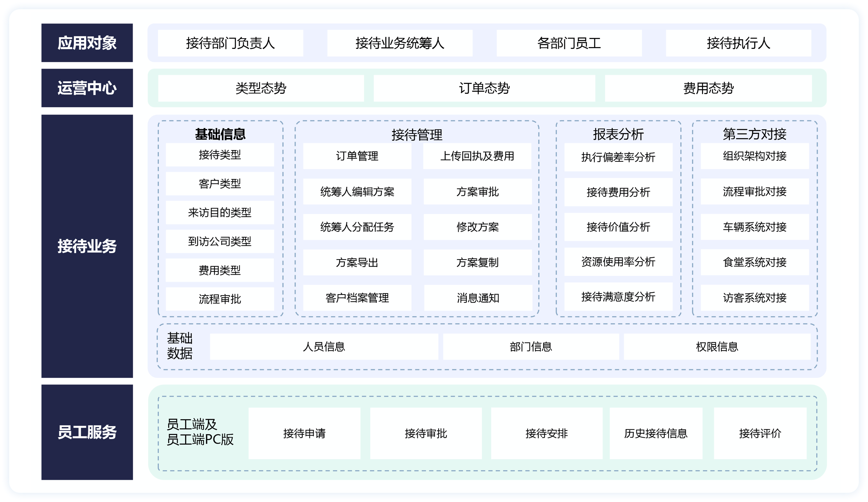The width and height of the screenshot is (868, 502).
Task: Open 接待安排 block
Action: 547,433
